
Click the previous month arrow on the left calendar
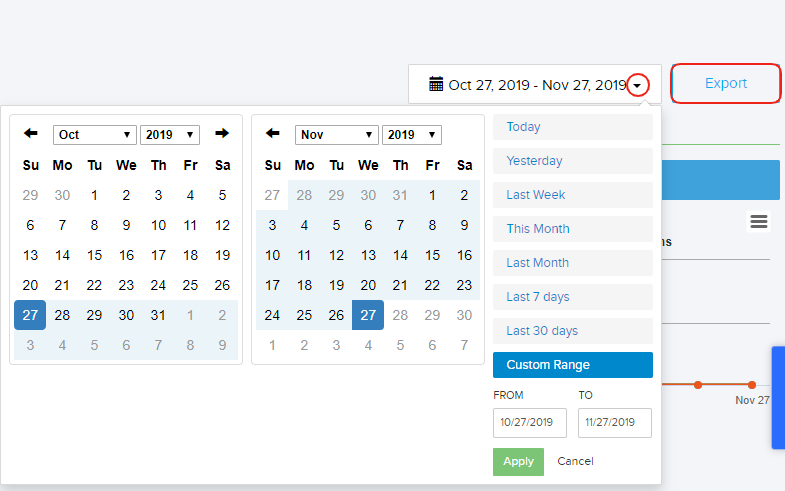coord(31,134)
